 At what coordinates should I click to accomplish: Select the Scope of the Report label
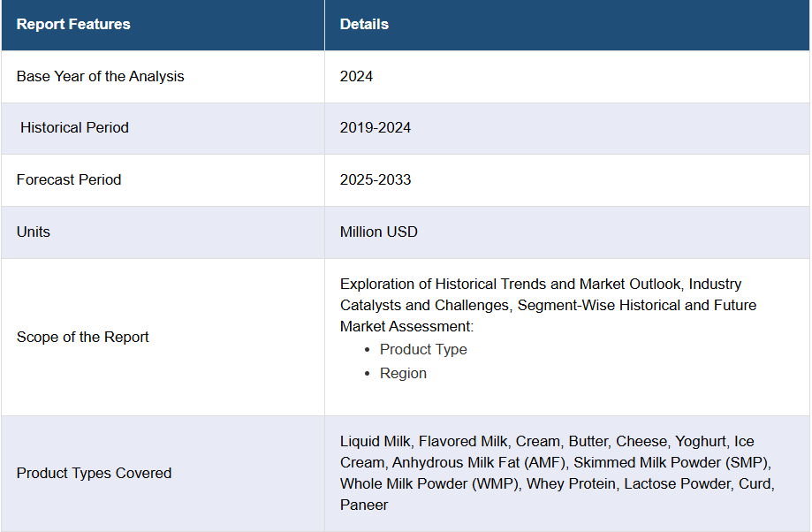(x=82, y=337)
